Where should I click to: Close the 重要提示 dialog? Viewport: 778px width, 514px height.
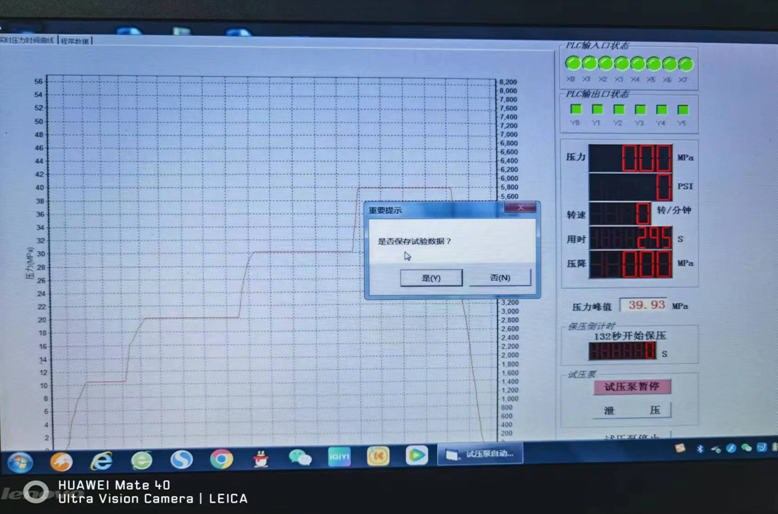click(520, 209)
